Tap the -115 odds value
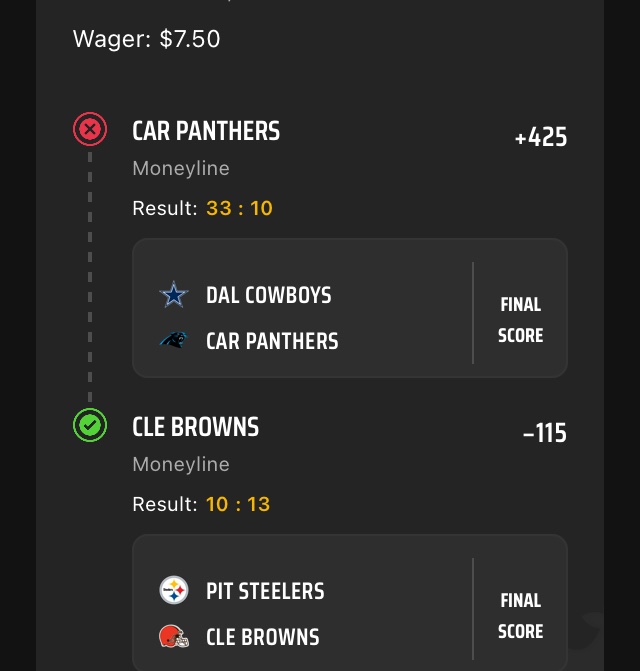The image size is (640, 671). click(x=545, y=434)
